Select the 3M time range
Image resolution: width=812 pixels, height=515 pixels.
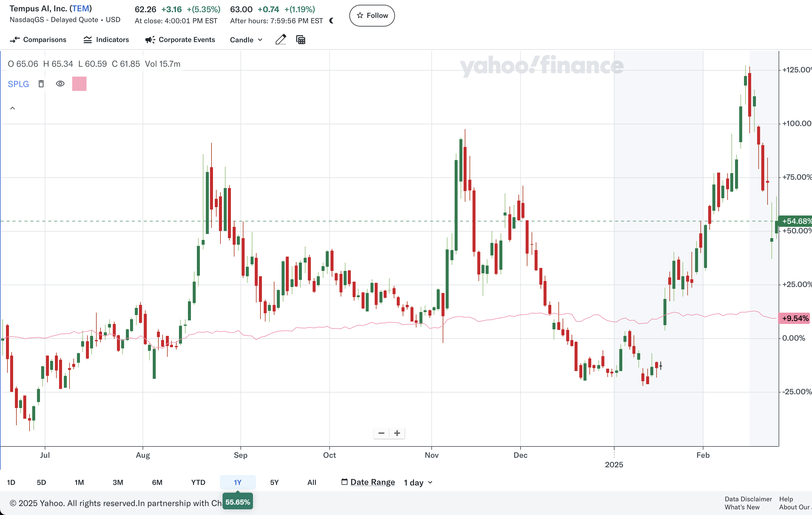click(118, 482)
